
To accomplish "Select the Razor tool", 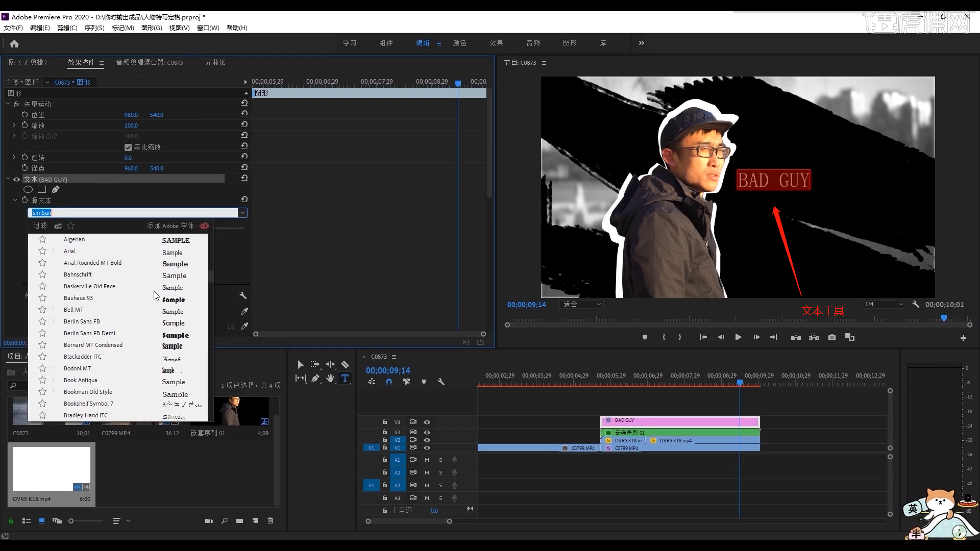I will coord(345,364).
